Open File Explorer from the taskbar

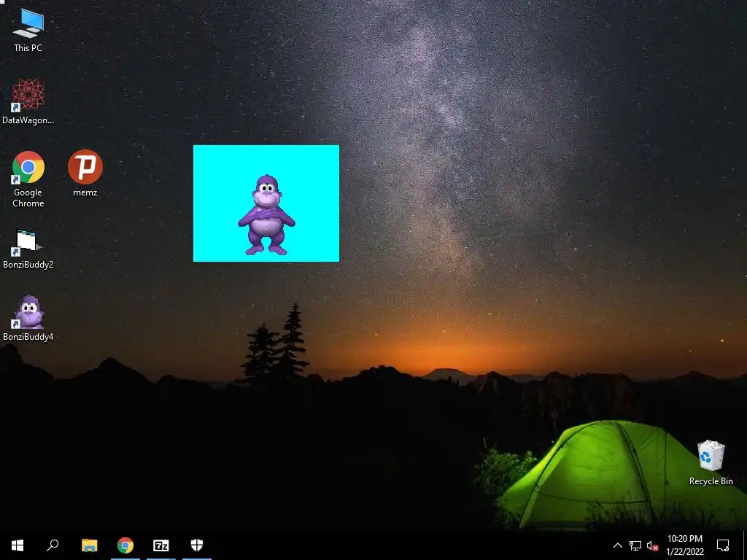[x=89, y=545]
